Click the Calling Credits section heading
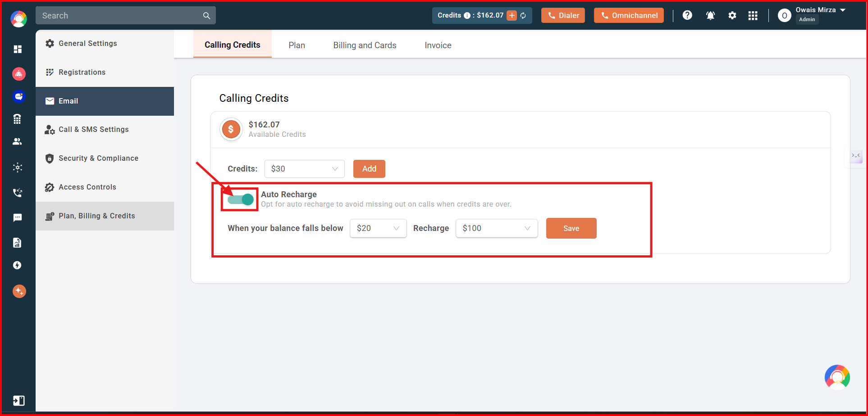868x416 pixels. click(x=254, y=98)
